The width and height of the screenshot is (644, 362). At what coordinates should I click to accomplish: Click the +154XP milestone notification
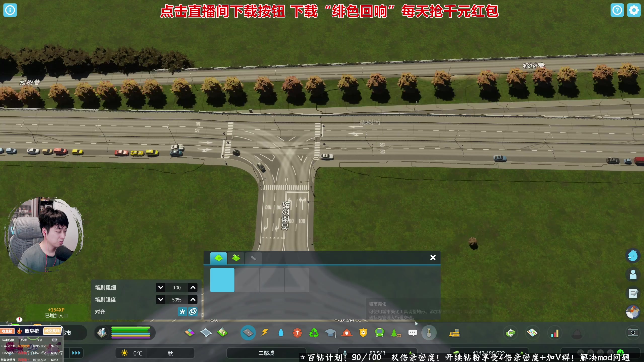coord(56,312)
